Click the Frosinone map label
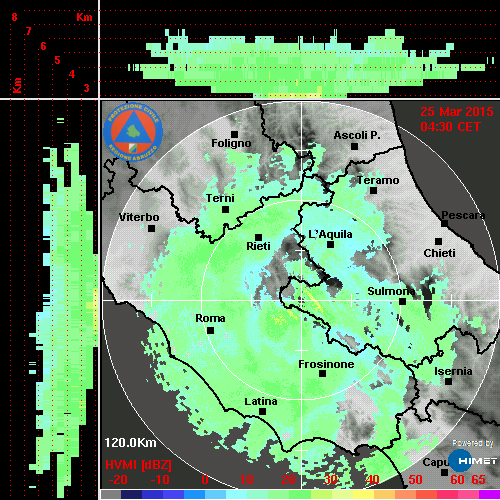Viewport: 500px width, 500px height. (x=326, y=364)
